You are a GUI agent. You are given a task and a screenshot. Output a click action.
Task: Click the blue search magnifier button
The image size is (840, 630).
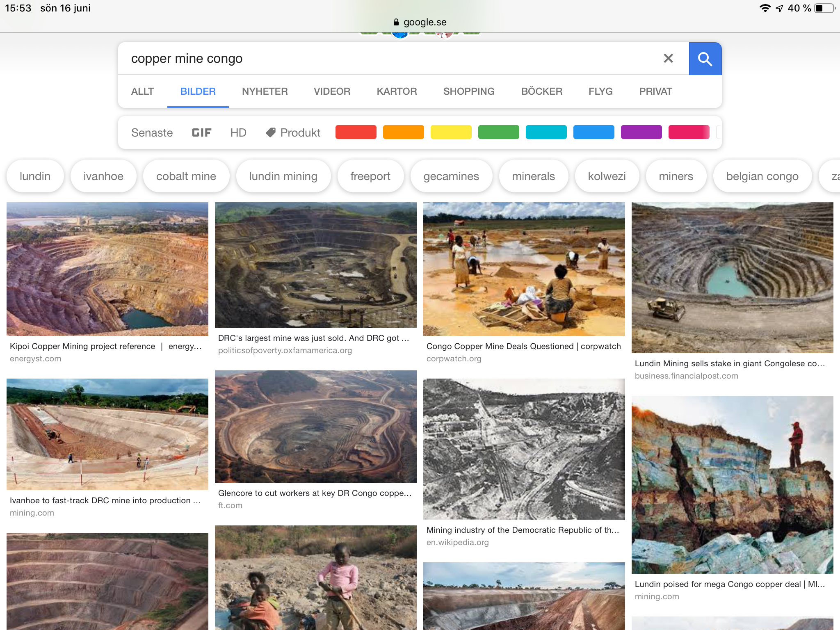click(x=705, y=59)
